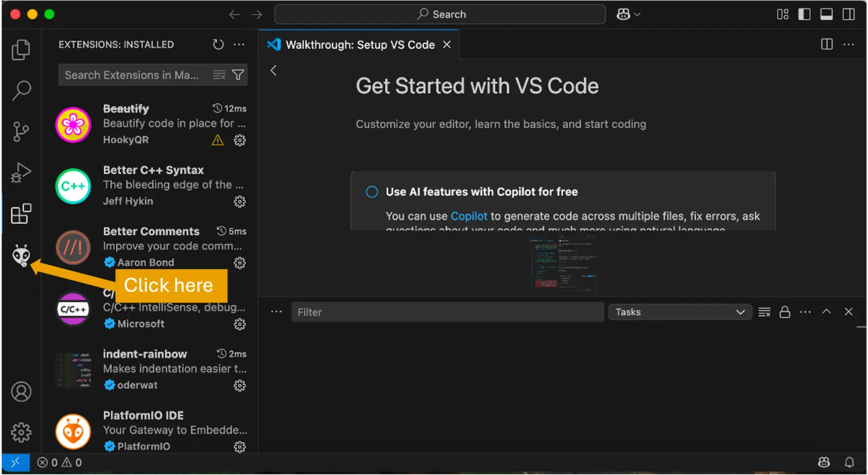The image size is (868, 475).
Task: Click the Get Started with VS Code heading
Action: pyautogui.click(x=477, y=86)
